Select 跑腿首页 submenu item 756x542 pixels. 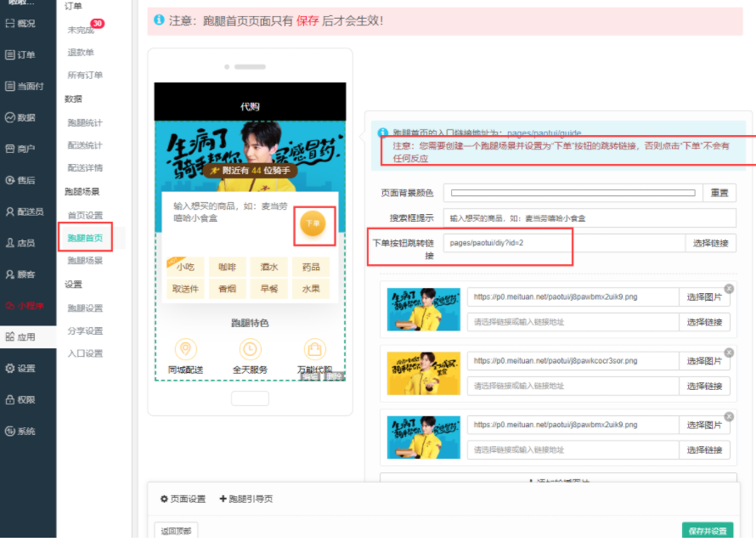click(85, 238)
